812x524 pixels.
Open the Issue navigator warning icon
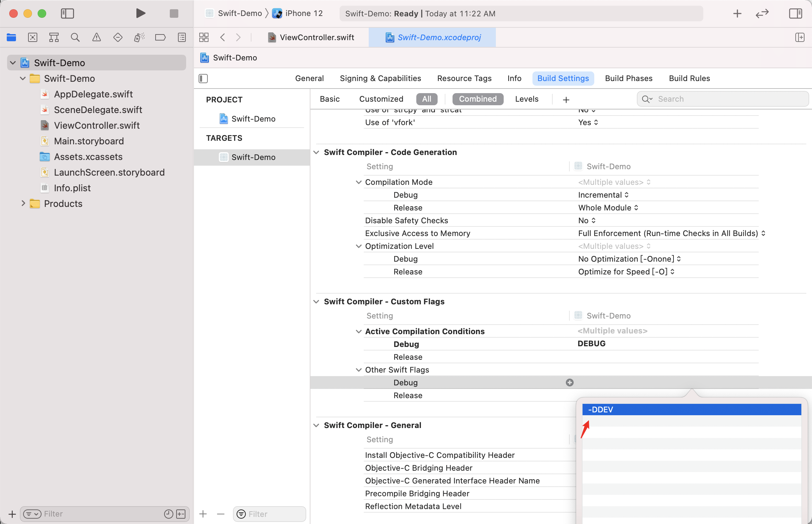(x=96, y=37)
